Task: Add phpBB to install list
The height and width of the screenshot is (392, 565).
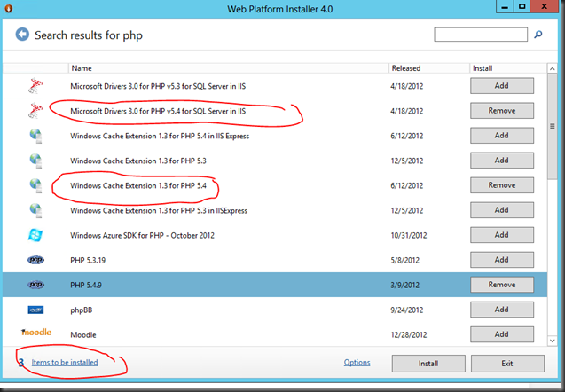Action: pyautogui.click(x=502, y=310)
